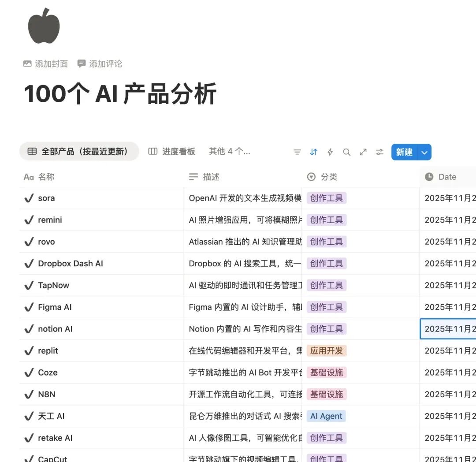Click the 新建 button

[404, 152]
